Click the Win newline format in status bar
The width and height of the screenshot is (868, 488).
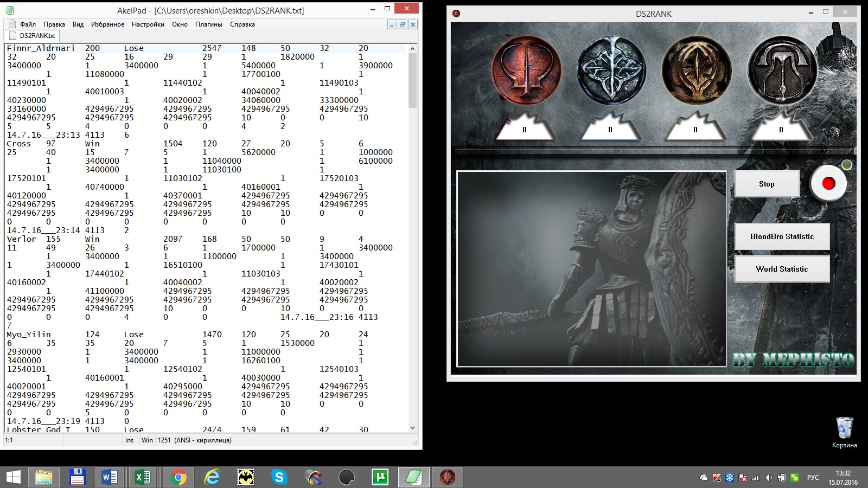147,440
